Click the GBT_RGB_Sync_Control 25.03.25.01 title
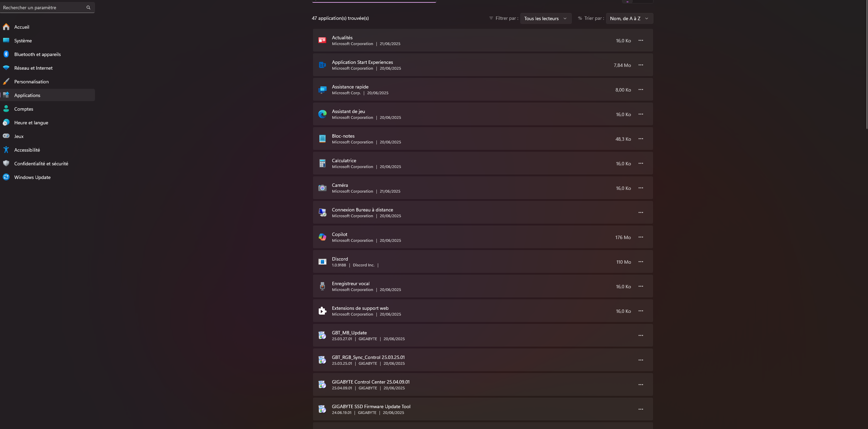This screenshot has height=429, width=868. (x=368, y=357)
